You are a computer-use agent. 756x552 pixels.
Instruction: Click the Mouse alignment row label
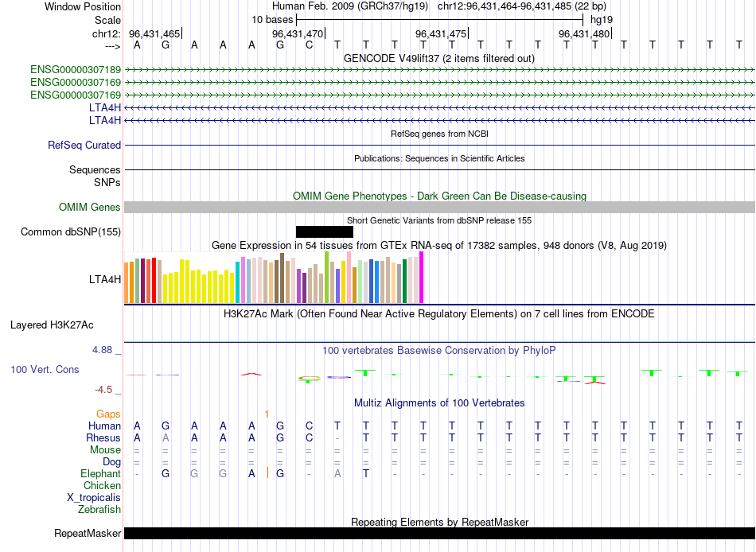tap(105, 450)
